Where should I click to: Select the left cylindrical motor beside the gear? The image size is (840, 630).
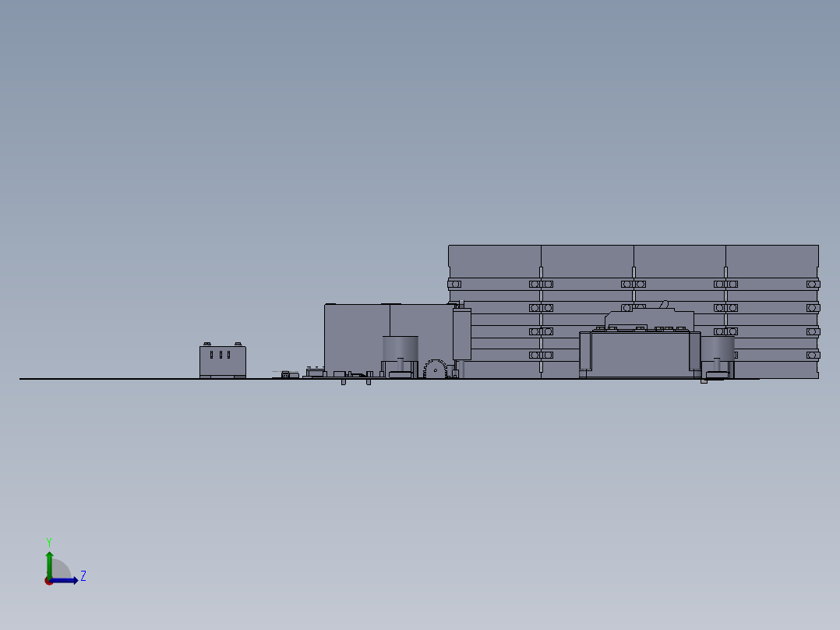click(401, 351)
